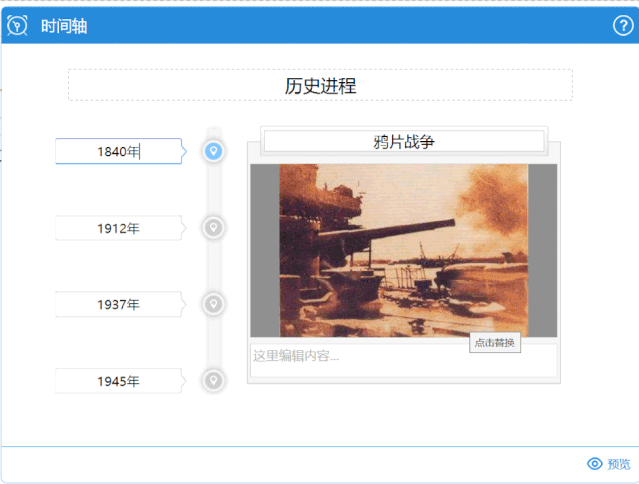Open help via the question mark icon
Viewport: 639px width, 484px height.
(x=622, y=26)
